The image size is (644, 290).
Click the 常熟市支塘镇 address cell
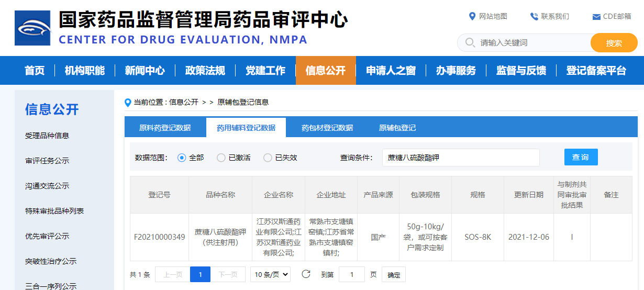331,237
